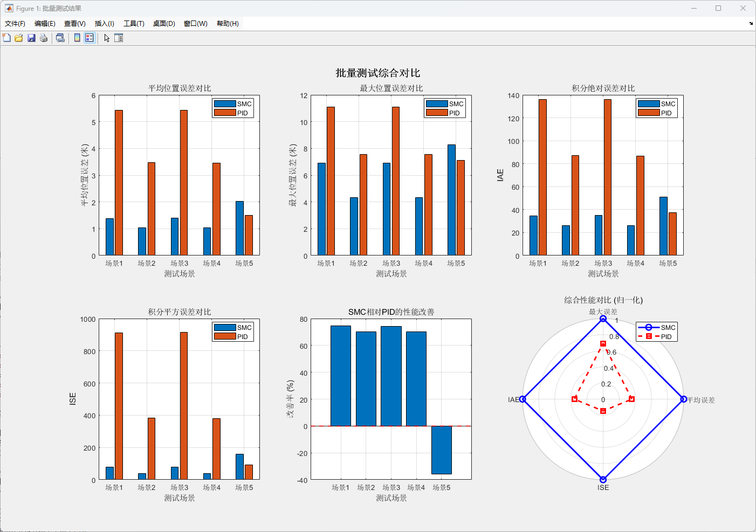Expand the 文件(F) menu

[15, 24]
